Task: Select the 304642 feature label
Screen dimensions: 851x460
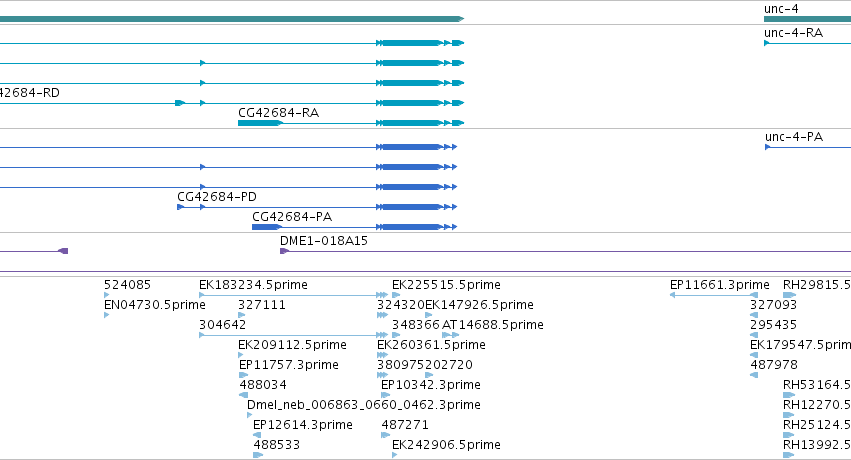Action: [223, 324]
